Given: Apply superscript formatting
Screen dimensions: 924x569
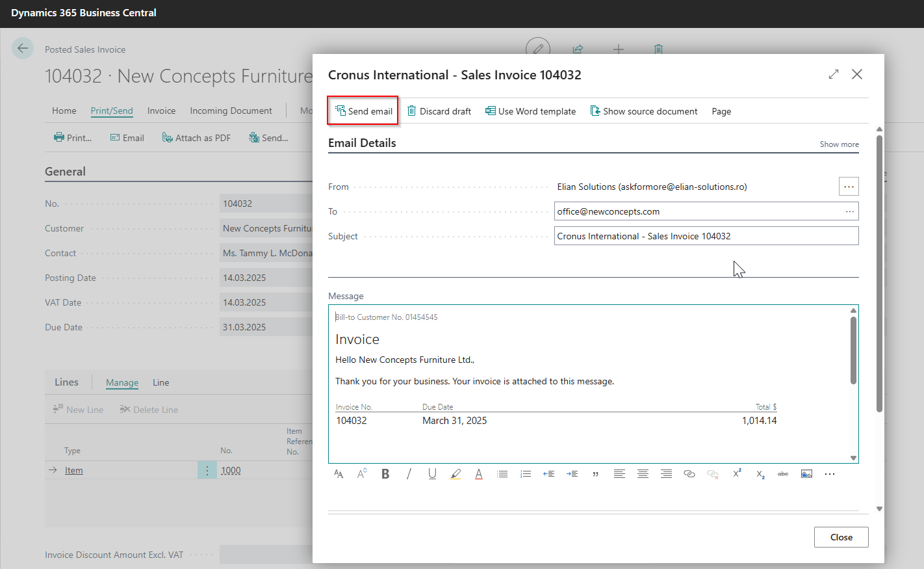Looking at the screenshot, I should 736,474.
